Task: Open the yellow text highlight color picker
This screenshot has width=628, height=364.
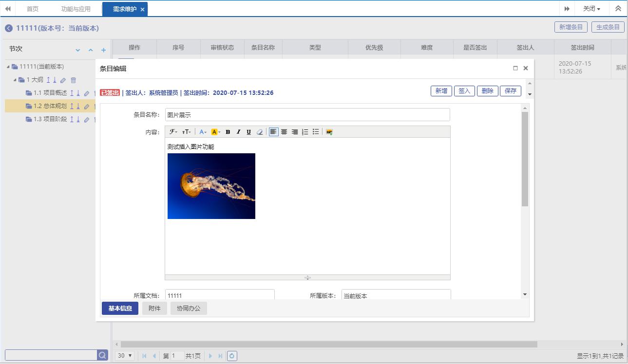Action: pyautogui.click(x=216, y=132)
